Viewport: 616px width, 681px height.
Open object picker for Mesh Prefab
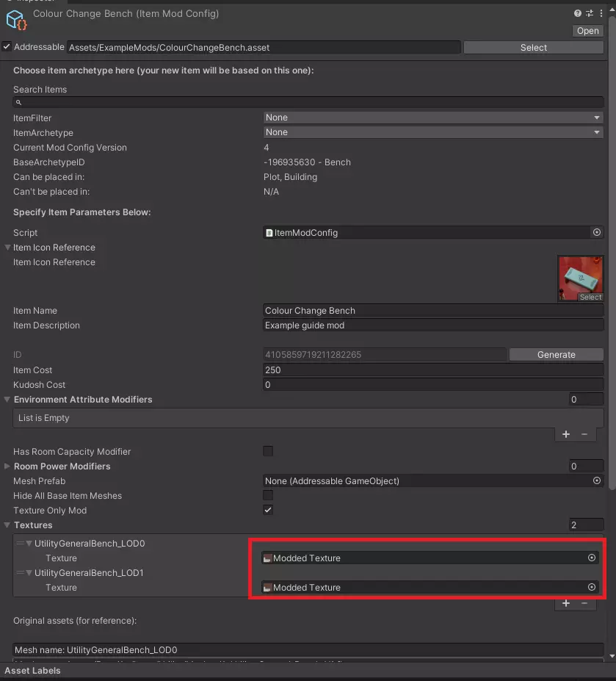click(x=597, y=480)
